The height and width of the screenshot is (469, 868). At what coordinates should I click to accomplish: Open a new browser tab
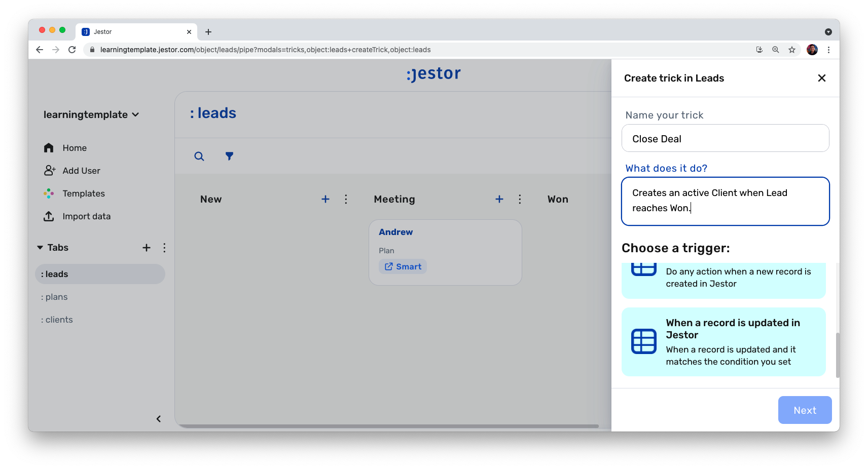pos(208,32)
